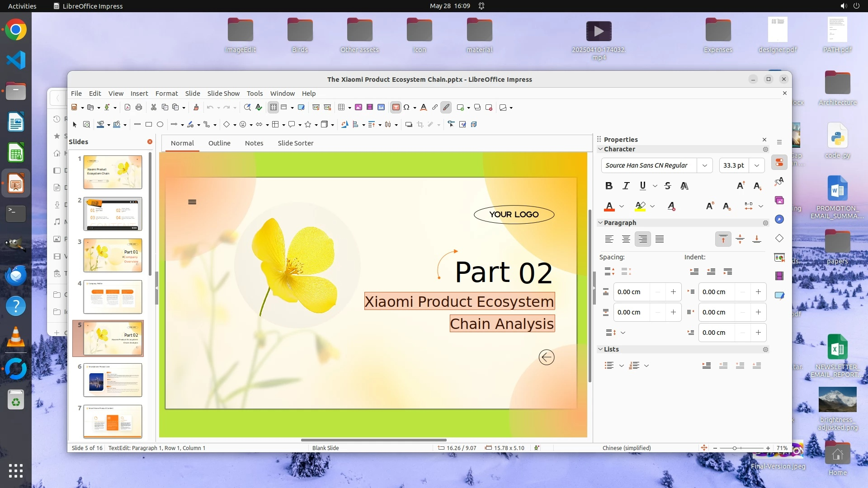
Task: Enable center paragraph alignment
Action: coord(626,239)
